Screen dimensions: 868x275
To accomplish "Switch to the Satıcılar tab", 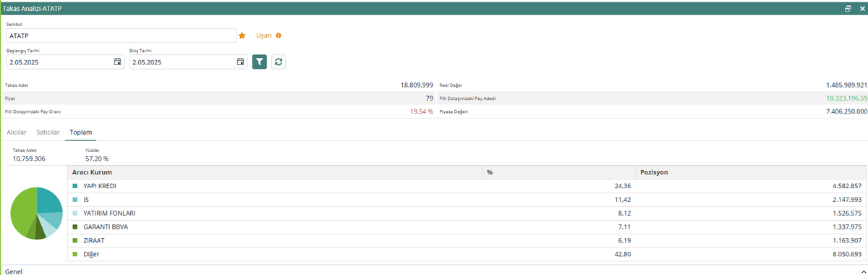I will [x=48, y=132].
